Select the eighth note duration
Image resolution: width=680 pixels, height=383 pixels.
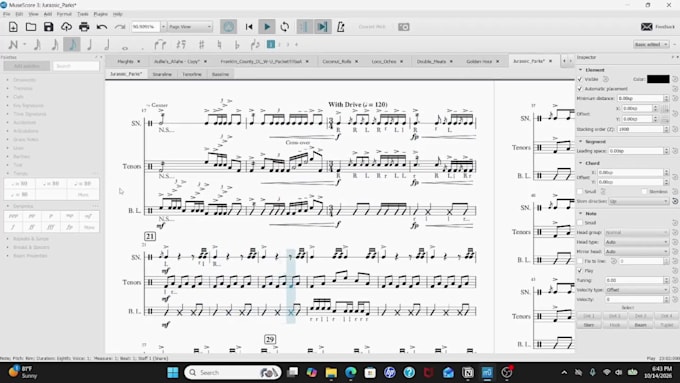click(x=72, y=44)
